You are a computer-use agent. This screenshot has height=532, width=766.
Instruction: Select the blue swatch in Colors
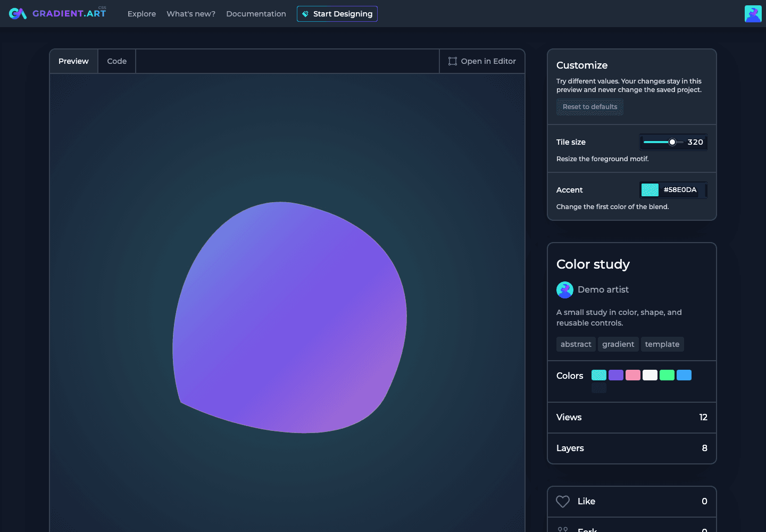[x=684, y=375]
